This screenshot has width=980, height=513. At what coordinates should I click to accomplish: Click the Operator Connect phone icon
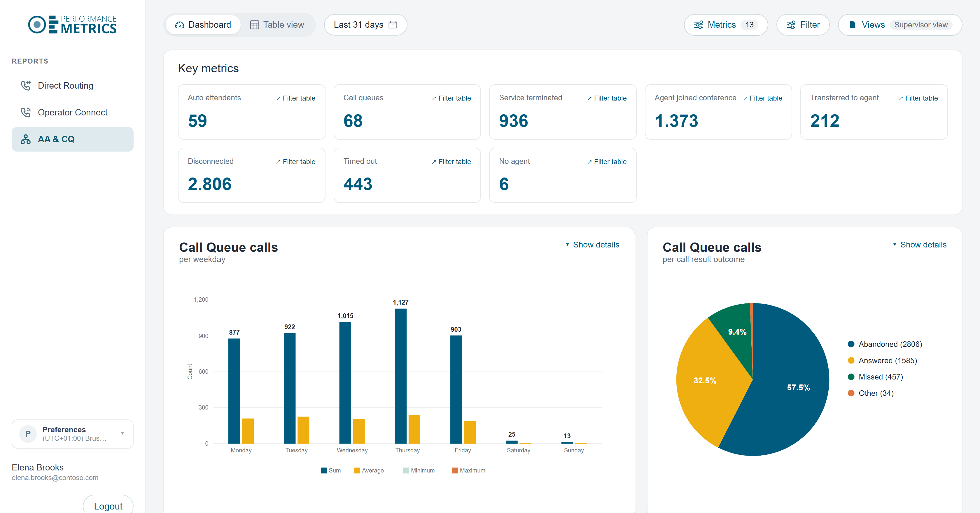coord(25,113)
